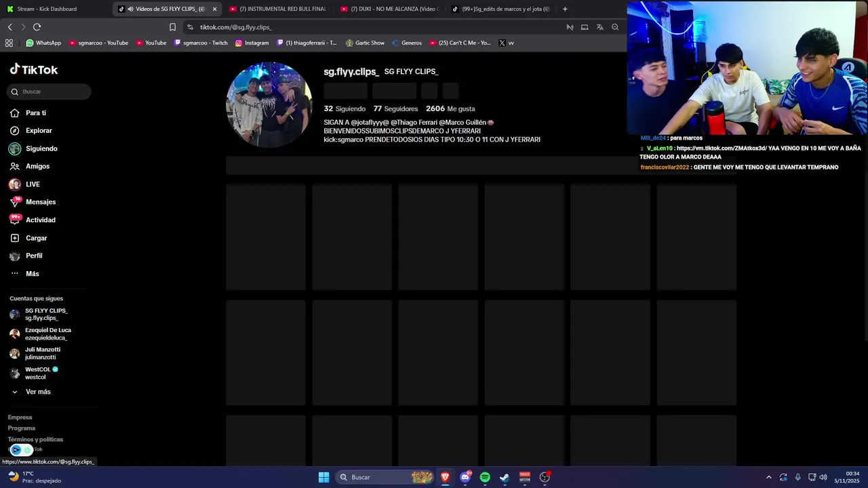This screenshot has height=488, width=868.
Task: Open the Perfil page
Action: tap(34, 256)
